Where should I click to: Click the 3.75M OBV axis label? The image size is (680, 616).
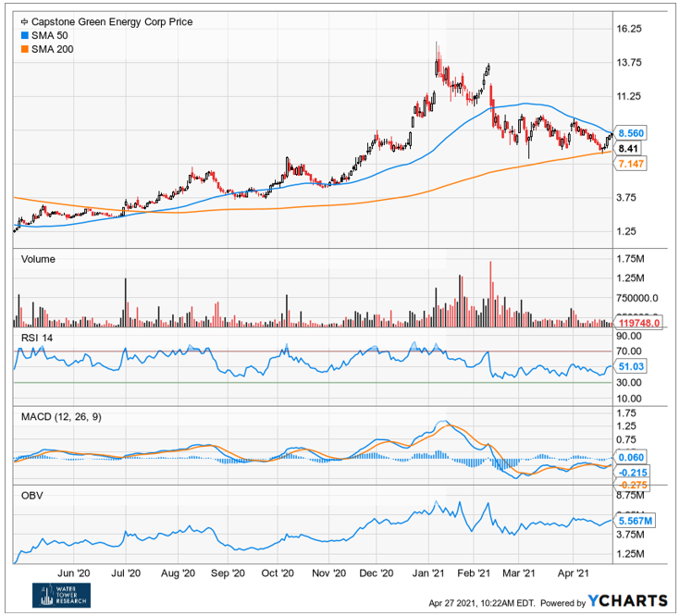(x=631, y=535)
